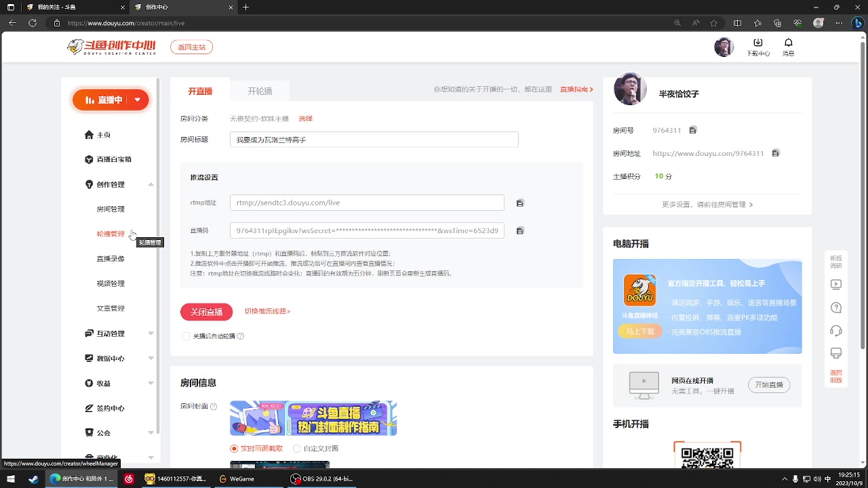The height and width of the screenshot is (488, 868).
Task: Open Steam from the taskbar
Action: point(33,479)
